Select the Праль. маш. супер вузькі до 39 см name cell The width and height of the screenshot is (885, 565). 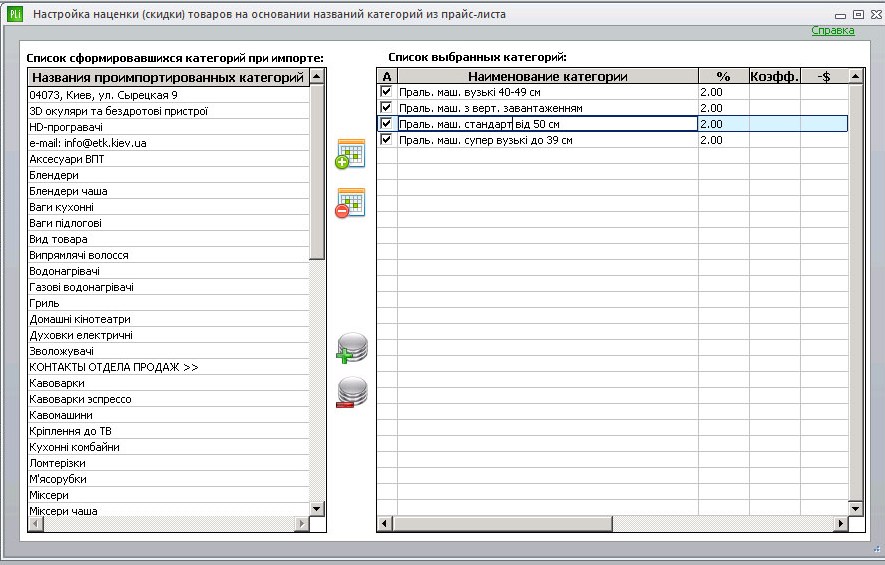547,140
